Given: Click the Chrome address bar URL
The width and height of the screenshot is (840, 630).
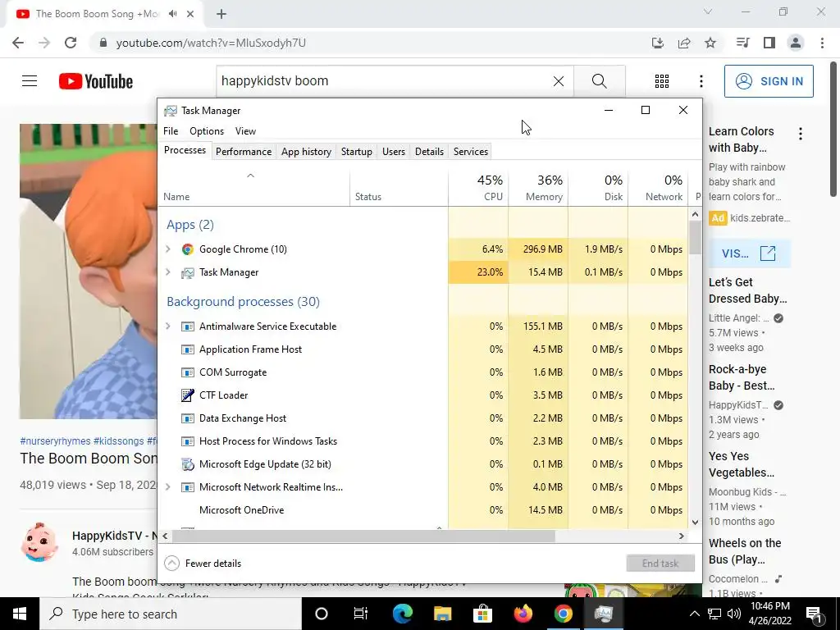Looking at the screenshot, I should click(x=211, y=43).
